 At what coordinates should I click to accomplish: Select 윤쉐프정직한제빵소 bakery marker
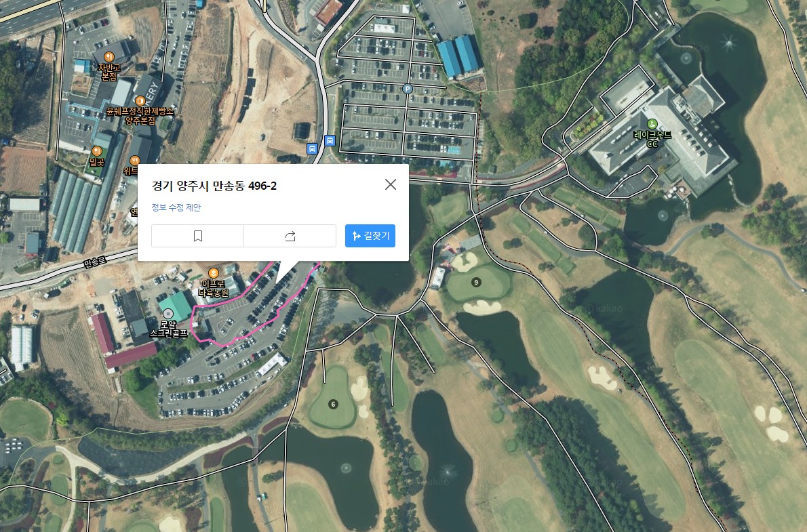tap(140, 100)
